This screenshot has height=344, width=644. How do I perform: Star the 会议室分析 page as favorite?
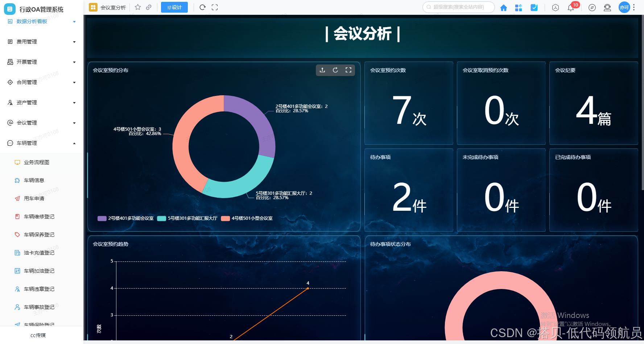coord(137,7)
